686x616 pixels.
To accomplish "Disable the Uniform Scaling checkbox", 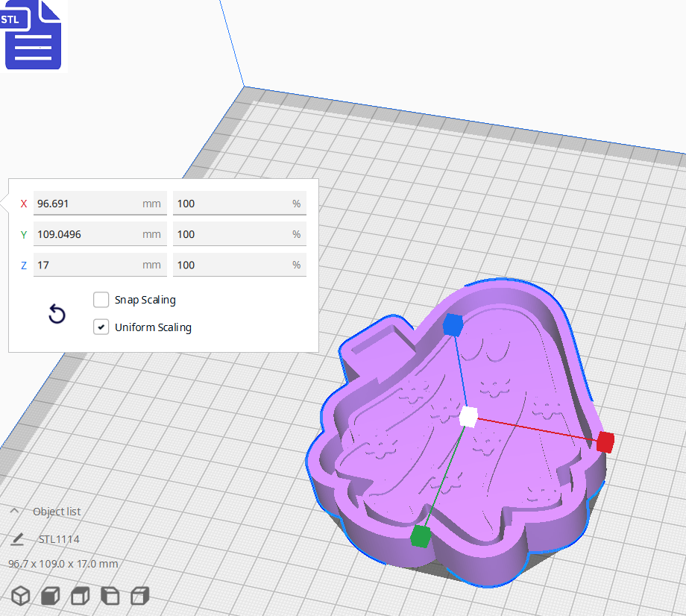I will (101, 327).
